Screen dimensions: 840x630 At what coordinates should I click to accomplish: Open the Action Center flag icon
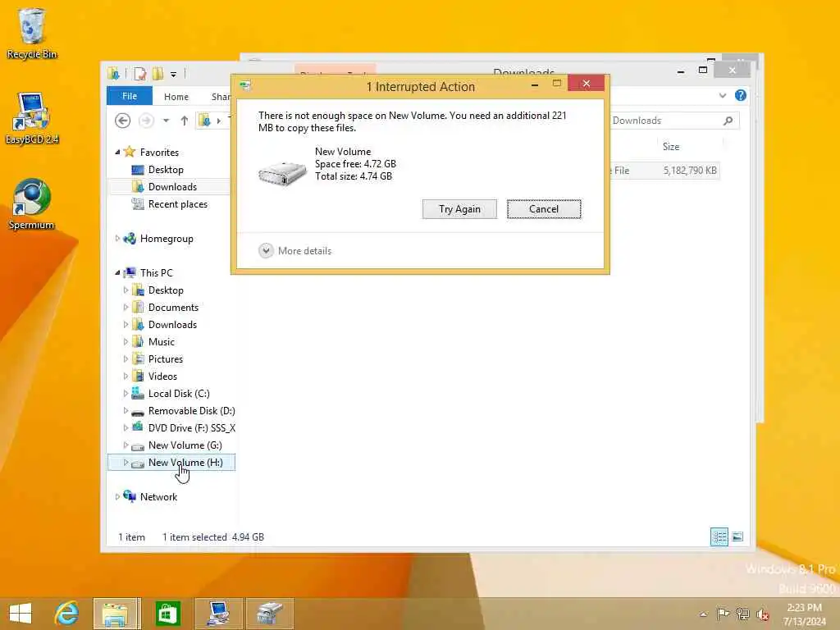tap(723, 614)
